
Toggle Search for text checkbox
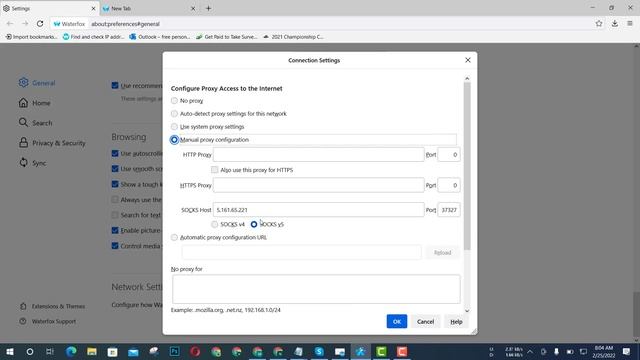(115, 215)
